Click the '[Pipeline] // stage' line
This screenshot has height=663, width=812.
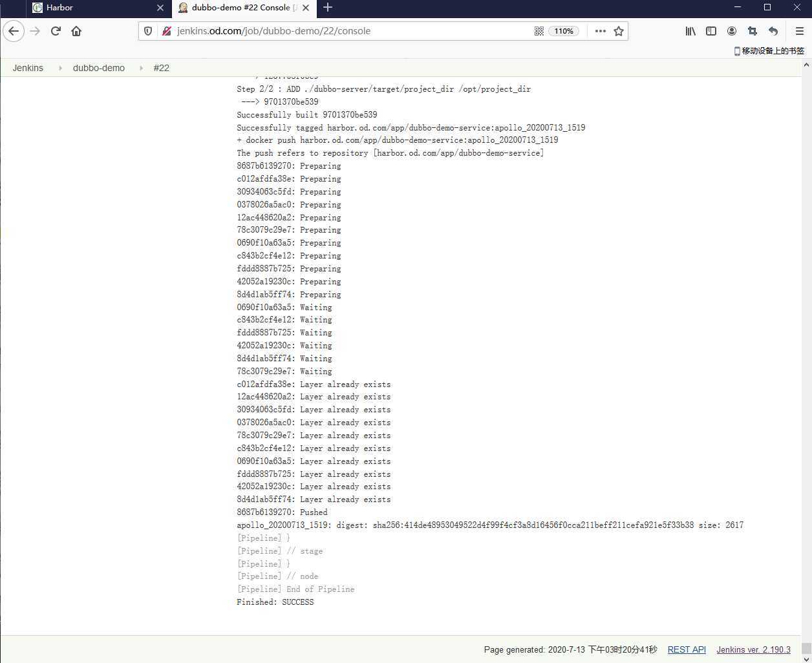click(x=280, y=551)
